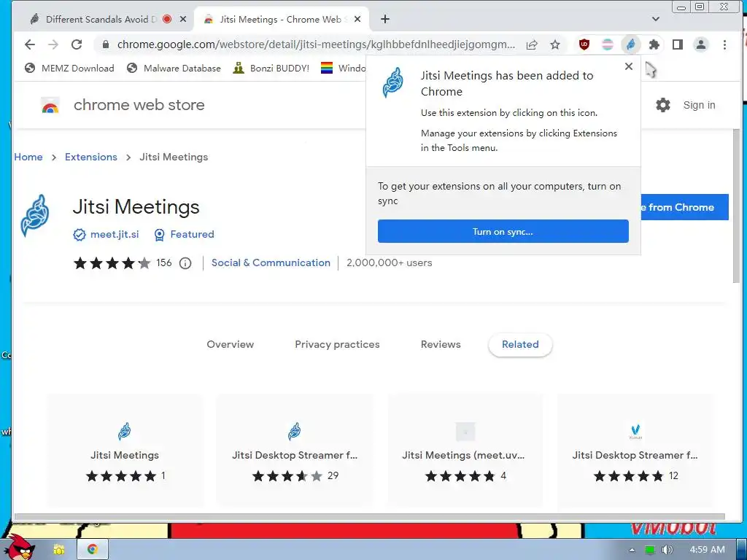
Task: Open the web store settings gear
Action: click(662, 105)
